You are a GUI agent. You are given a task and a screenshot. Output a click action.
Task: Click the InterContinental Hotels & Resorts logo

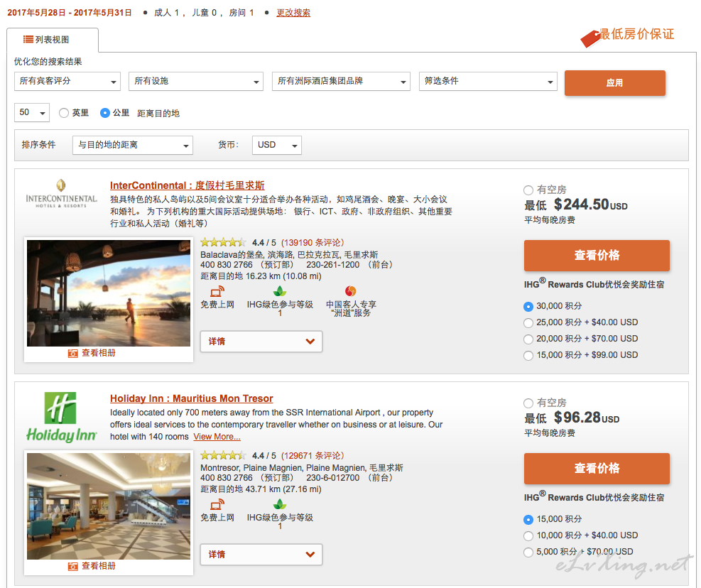(x=61, y=194)
